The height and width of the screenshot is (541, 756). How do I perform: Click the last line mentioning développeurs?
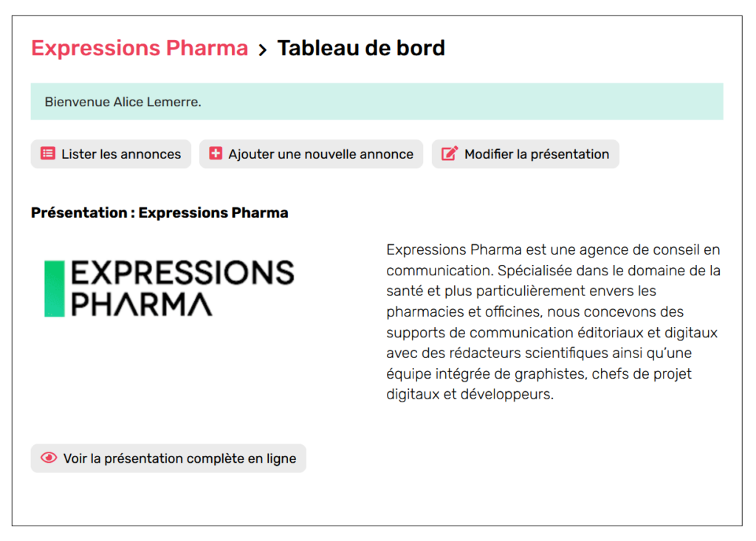point(470,394)
